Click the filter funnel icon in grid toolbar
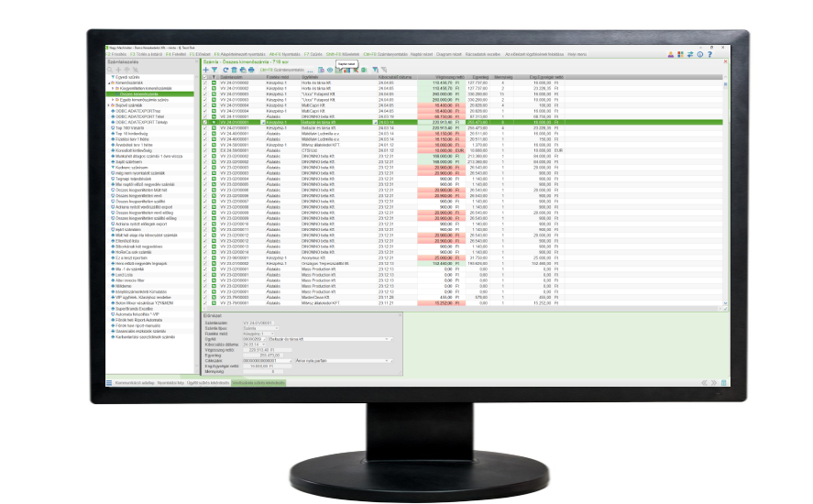 [214, 70]
